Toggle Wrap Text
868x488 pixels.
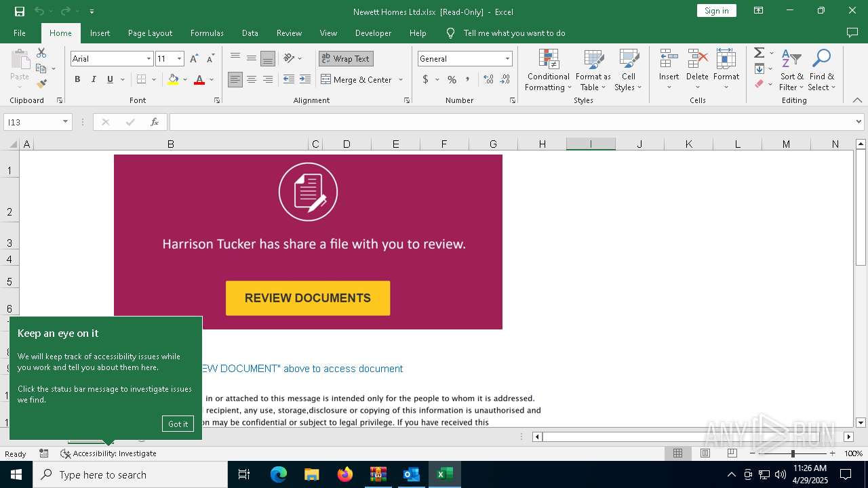[346, 58]
